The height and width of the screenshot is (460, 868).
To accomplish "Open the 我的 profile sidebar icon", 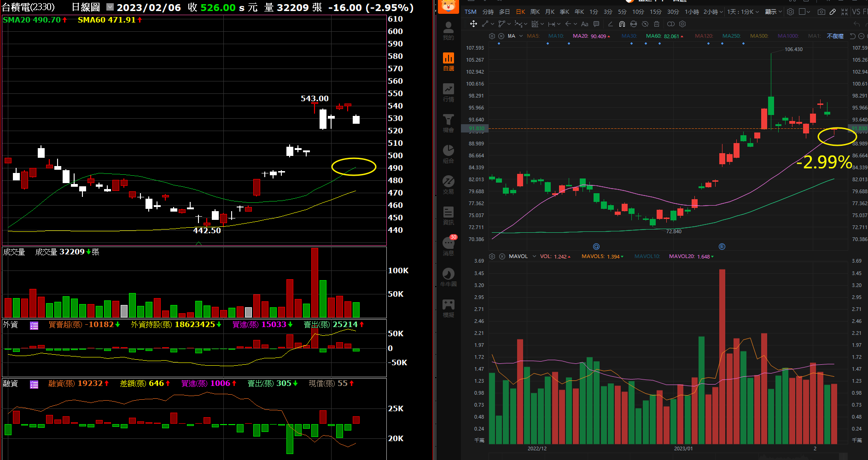I will click(x=448, y=31).
